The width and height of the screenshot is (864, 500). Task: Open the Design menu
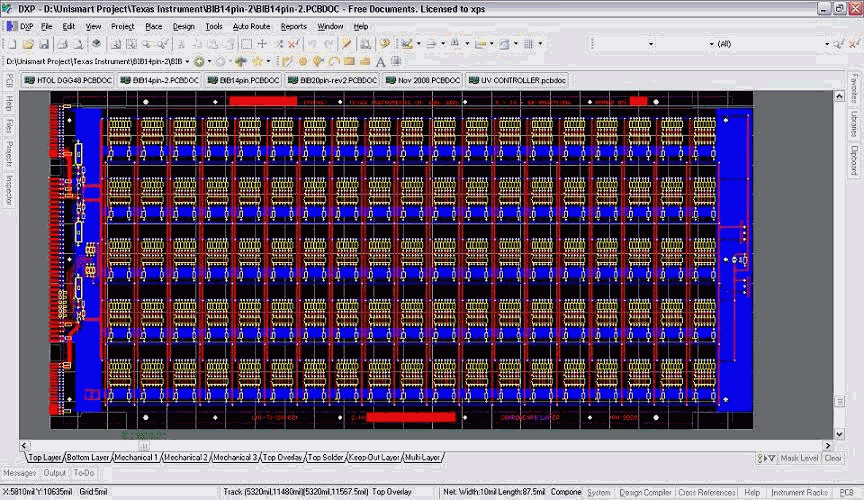coord(183,26)
